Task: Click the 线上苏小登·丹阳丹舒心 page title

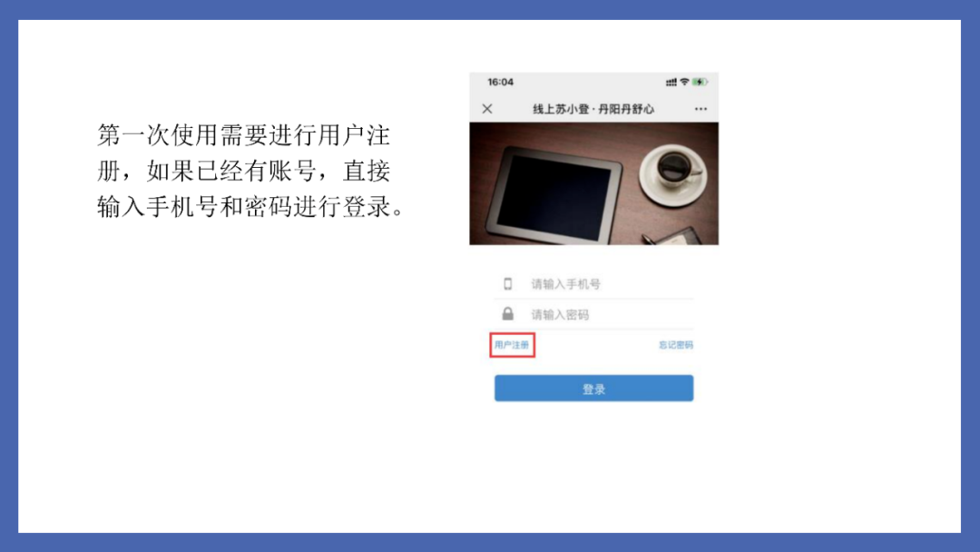Action: 593,109
